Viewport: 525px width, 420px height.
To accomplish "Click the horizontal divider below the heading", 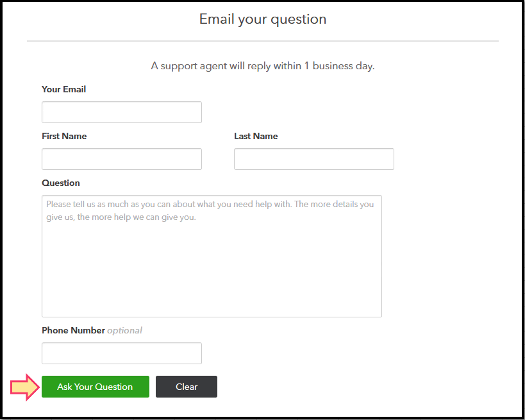I will tap(263, 41).
